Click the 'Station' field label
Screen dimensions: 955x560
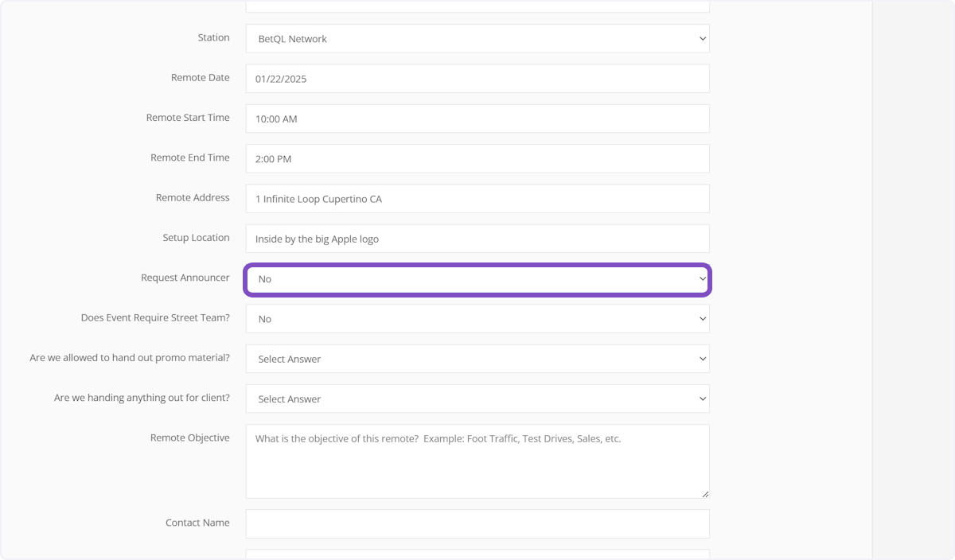pos(213,37)
